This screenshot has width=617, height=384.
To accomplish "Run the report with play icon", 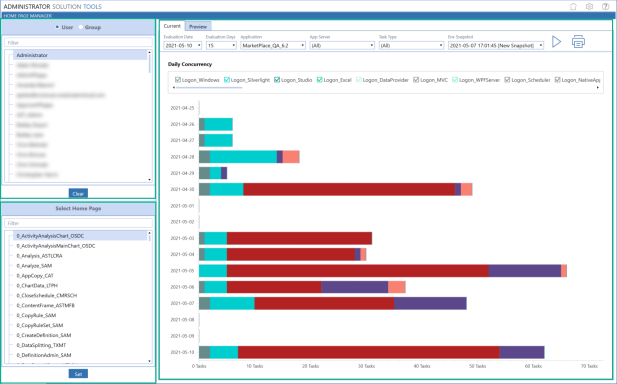I will 556,42.
